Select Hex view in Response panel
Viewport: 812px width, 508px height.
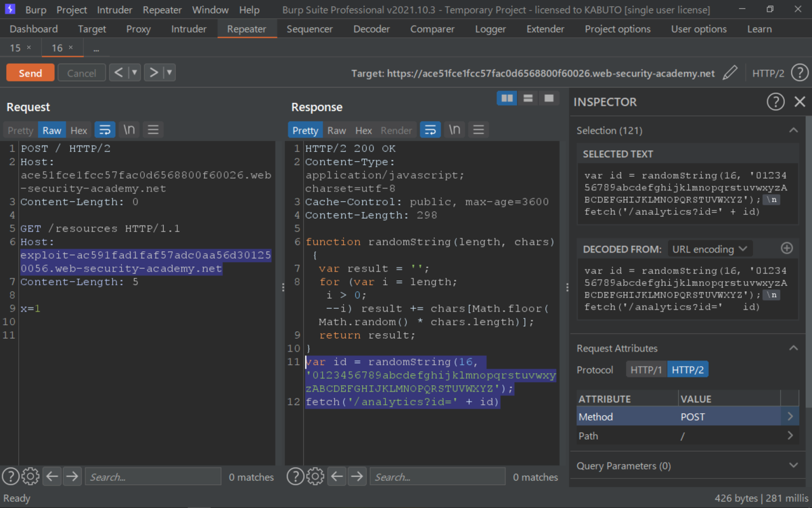[364, 130]
